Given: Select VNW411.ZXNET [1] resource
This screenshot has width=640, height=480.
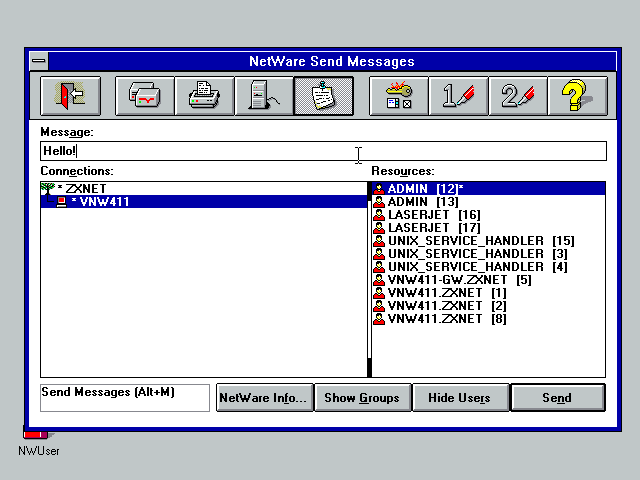Looking at the screenshot, I should (489, 293).
